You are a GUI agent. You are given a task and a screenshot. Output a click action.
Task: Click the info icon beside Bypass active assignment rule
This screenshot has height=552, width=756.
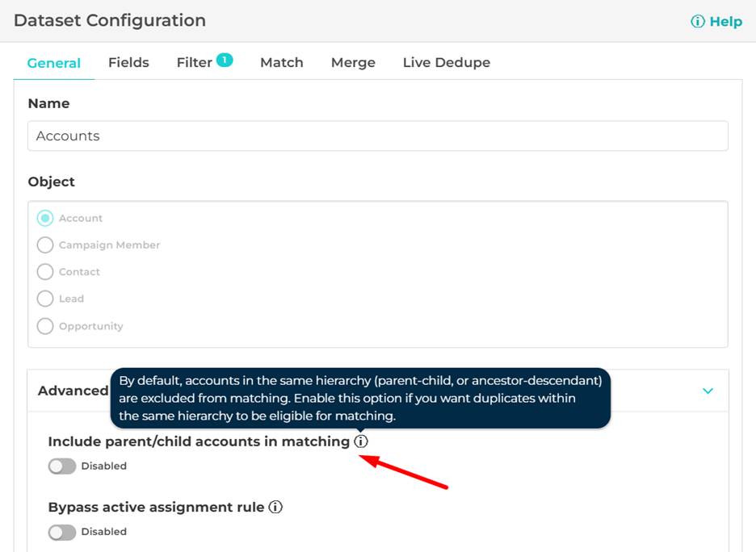tap(275, 507)
